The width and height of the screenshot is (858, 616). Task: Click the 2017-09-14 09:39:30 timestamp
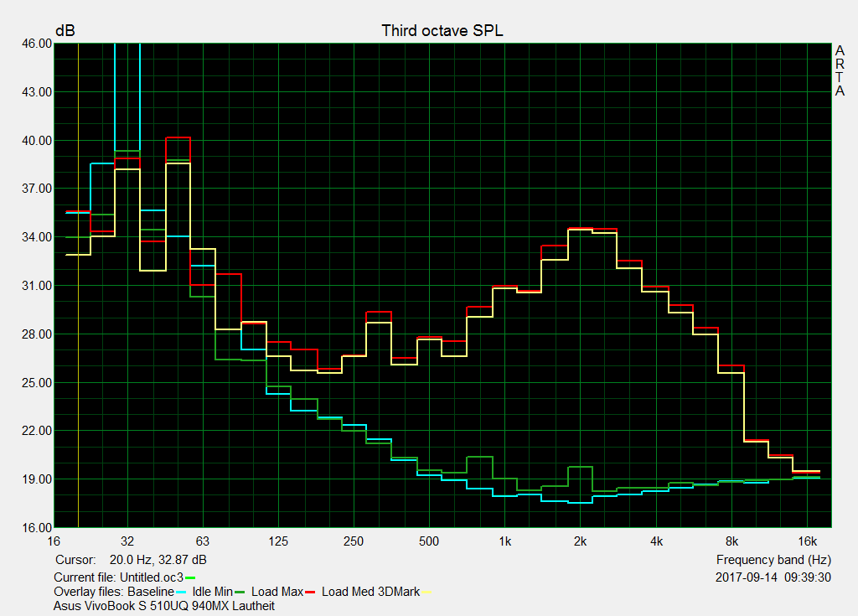tap(773, 577)
